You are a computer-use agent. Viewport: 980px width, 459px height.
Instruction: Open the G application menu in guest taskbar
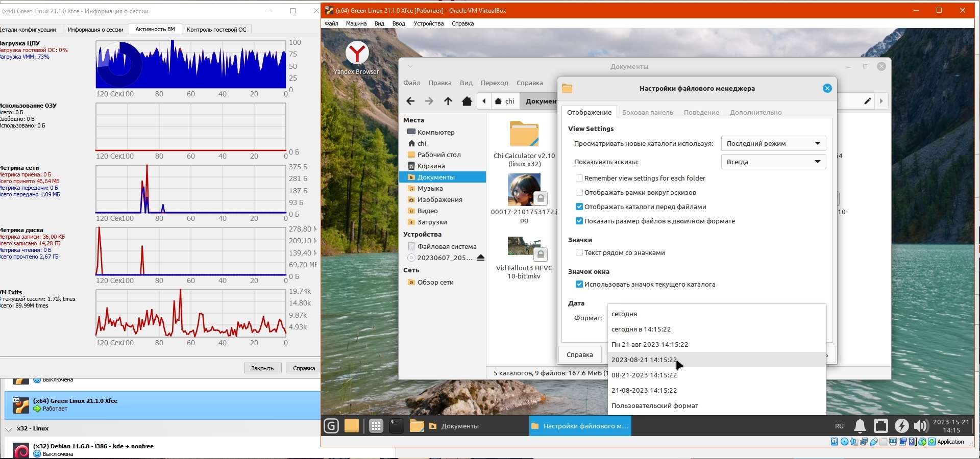[331, 426]
